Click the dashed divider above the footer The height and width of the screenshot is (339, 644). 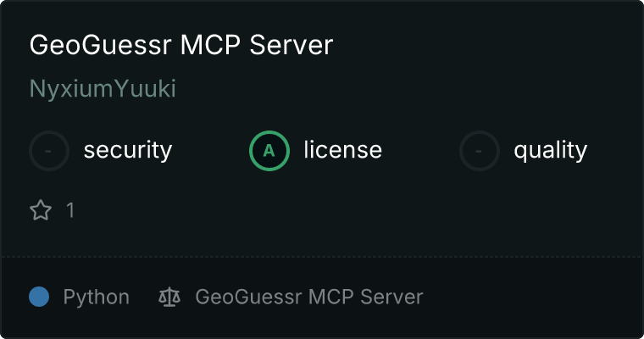point(322,257)
